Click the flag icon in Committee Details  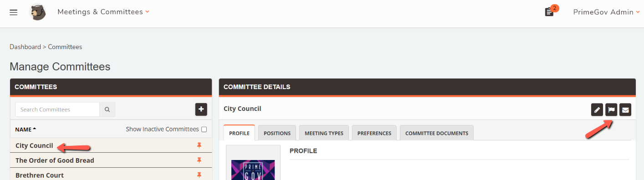click(611, 110)
